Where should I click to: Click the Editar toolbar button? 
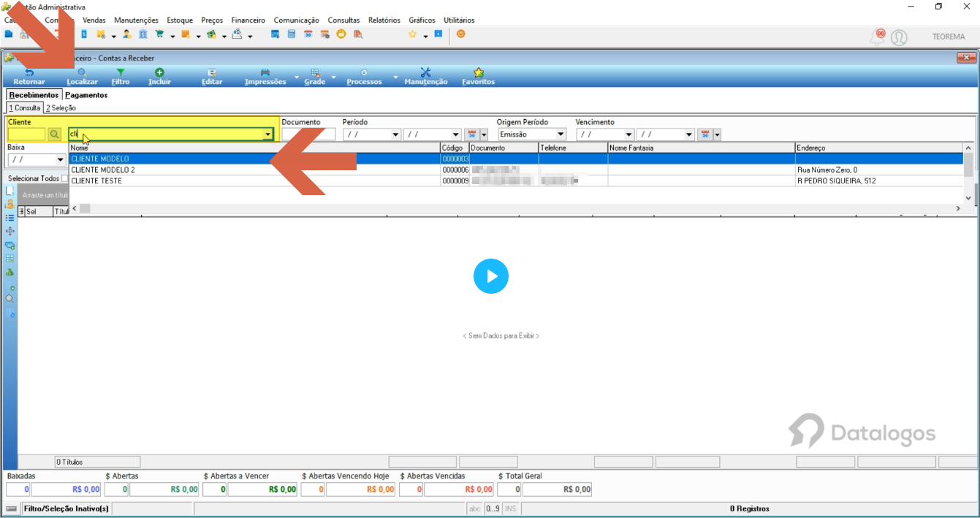coord(212,77)
